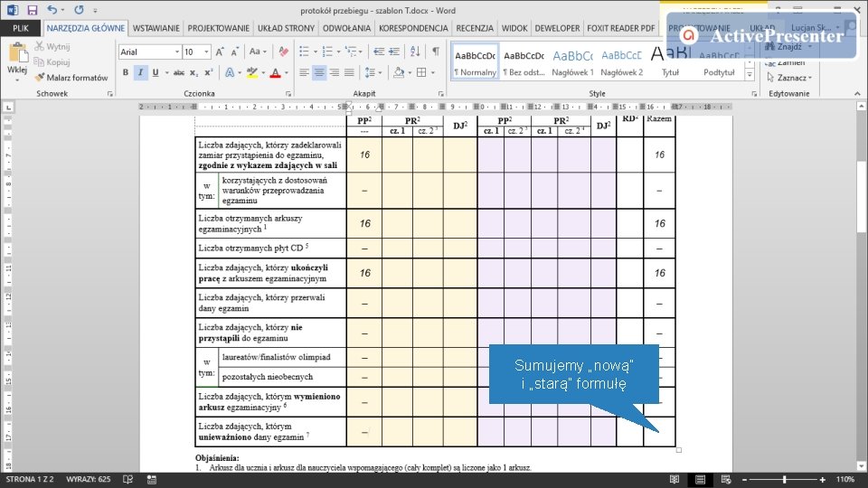Open the Change Case (Aa) dropdown

258,52
